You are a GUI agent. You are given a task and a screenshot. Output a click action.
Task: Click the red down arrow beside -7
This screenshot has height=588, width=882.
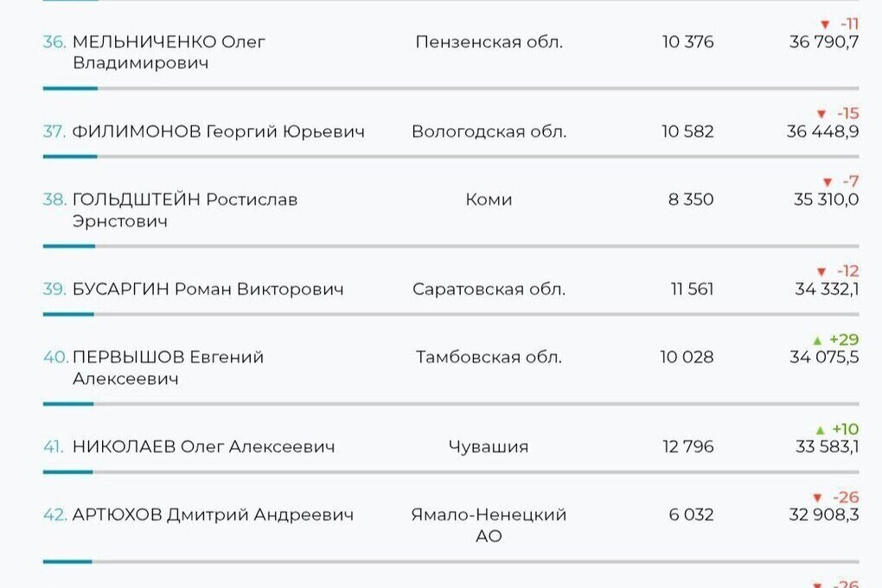(827, 182)
